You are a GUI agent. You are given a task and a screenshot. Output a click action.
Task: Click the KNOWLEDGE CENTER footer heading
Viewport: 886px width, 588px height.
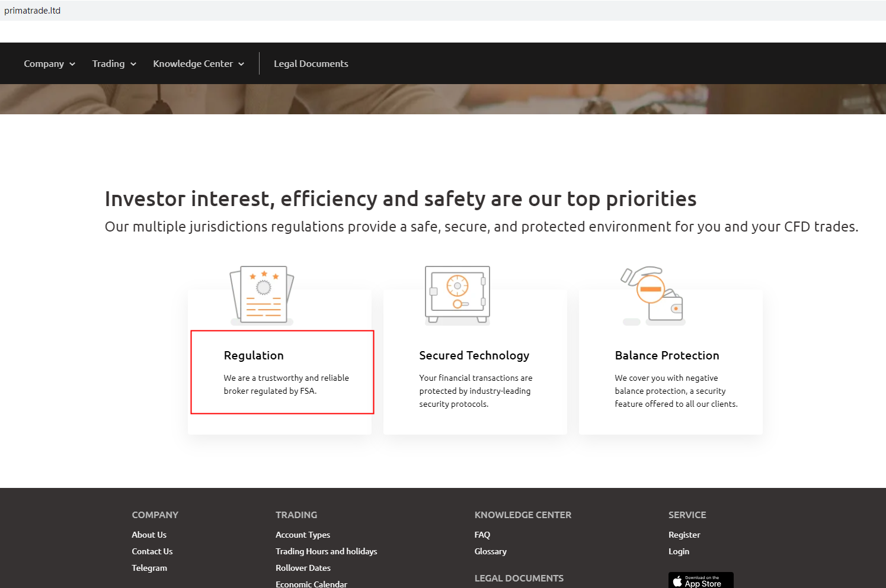(x=523, y=515)
